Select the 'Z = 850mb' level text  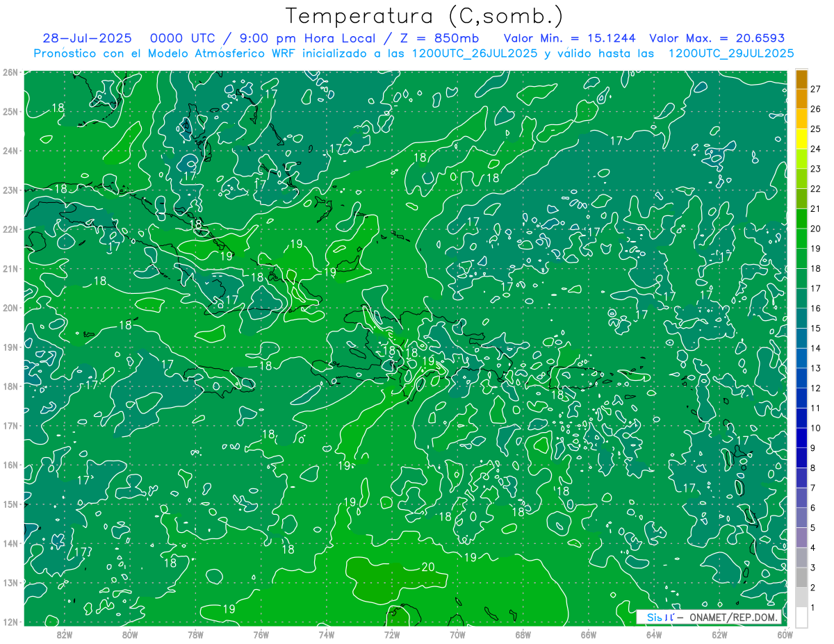(x=441, y=38)
